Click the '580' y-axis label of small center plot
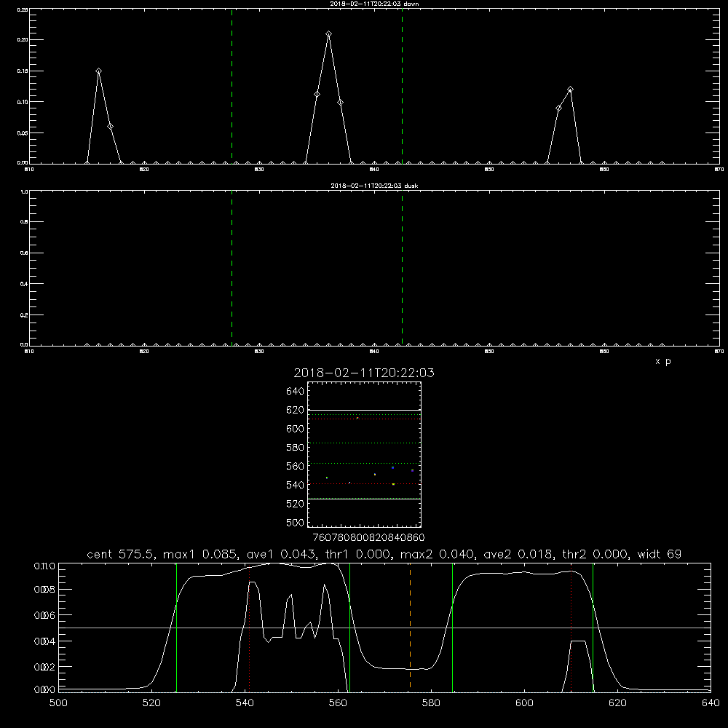This screenshot has width=728, height=728. (296, 448)
